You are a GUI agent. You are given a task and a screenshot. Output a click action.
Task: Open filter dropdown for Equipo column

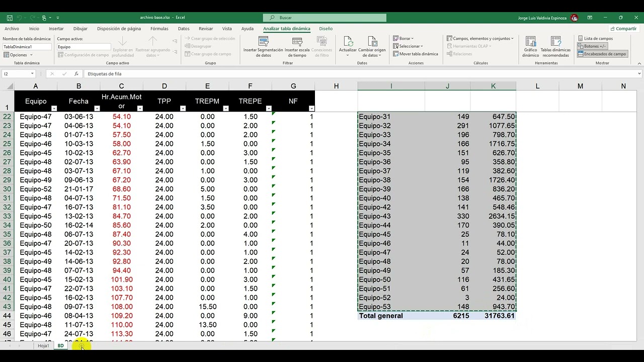54,109
